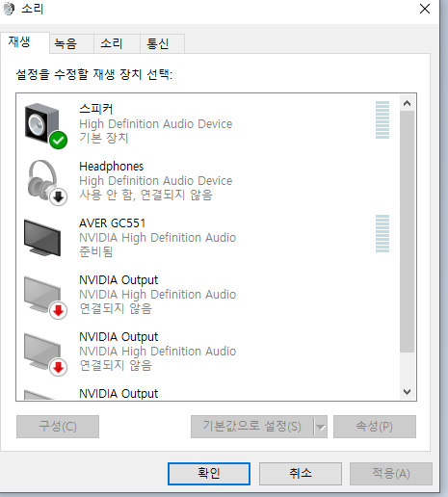This screenshot has width=448, height=497.
Task: Select the 스피커 speaker device icon
Action: tap(45, 125)
